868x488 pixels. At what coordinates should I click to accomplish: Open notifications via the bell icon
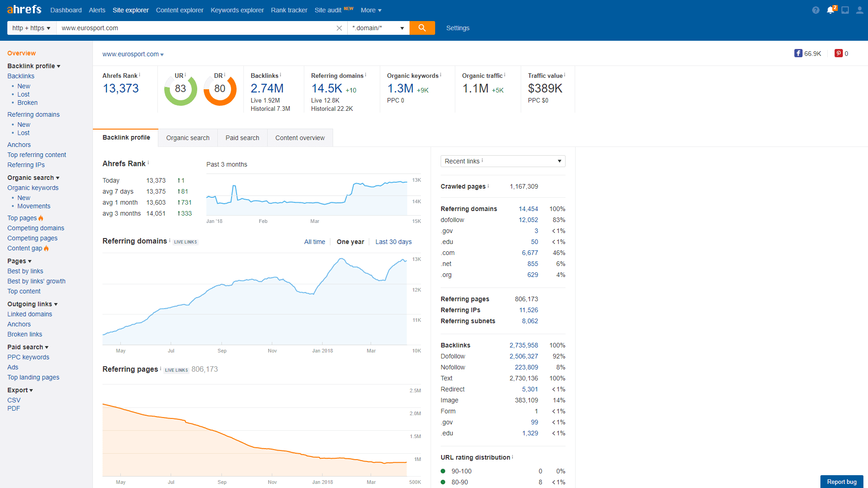pos(830,10)
